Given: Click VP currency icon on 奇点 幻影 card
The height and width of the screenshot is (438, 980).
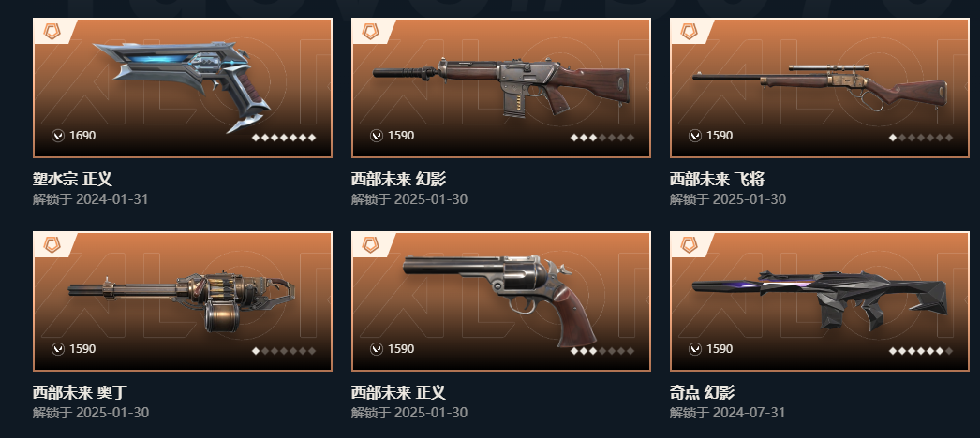Looking at the screenshot, I should point(695,349).
